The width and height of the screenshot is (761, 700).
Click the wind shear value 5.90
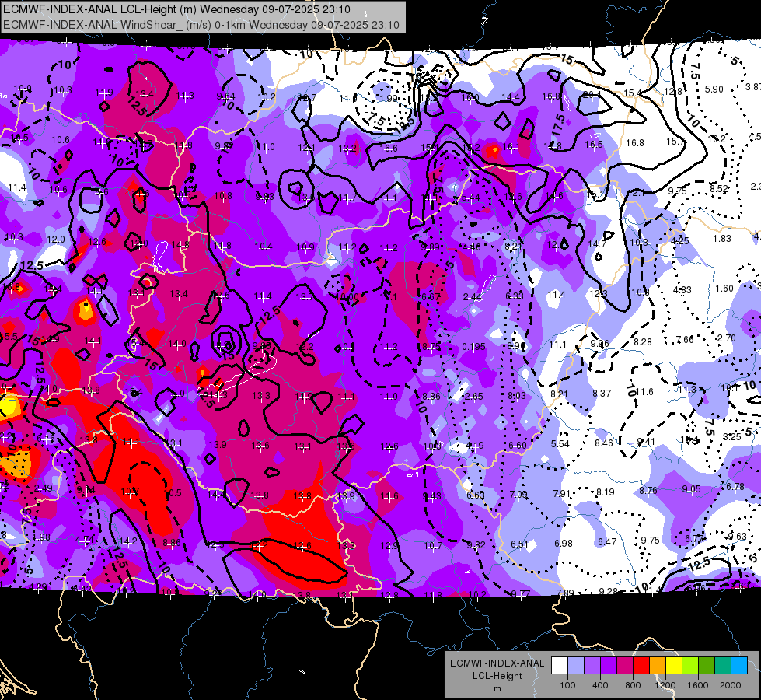(x=714, y=89)
